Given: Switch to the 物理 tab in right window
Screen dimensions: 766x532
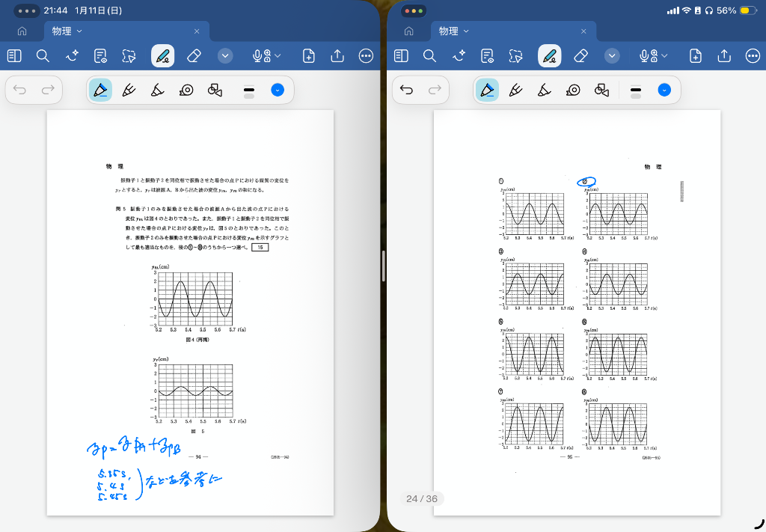Looking at the screenshot, I should click(449, 31).
